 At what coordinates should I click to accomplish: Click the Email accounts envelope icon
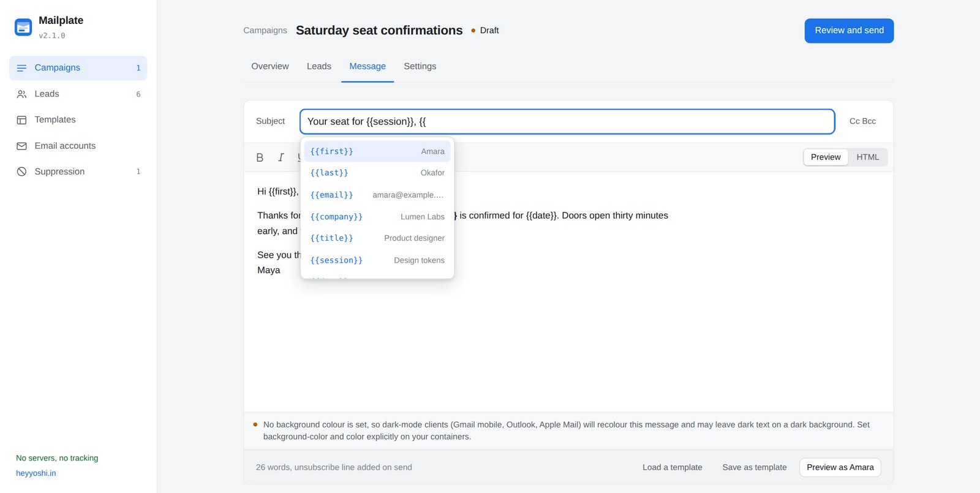click(x=21, y=146)
